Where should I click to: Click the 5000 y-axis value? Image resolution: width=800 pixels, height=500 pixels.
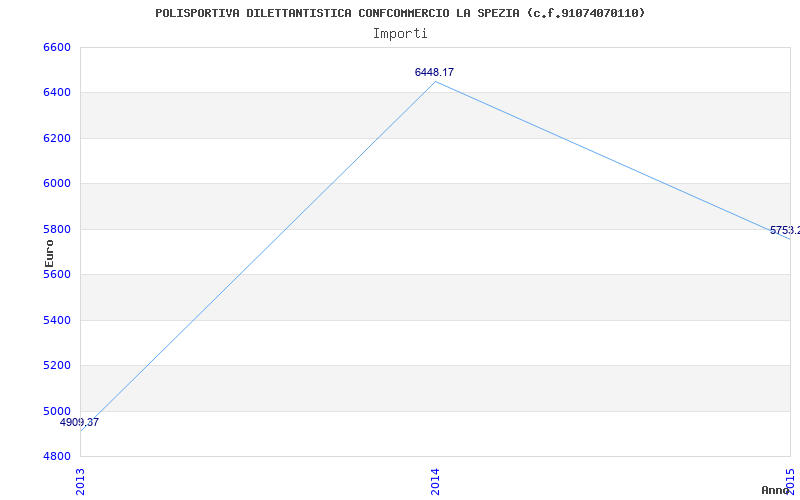coord(56,411)
